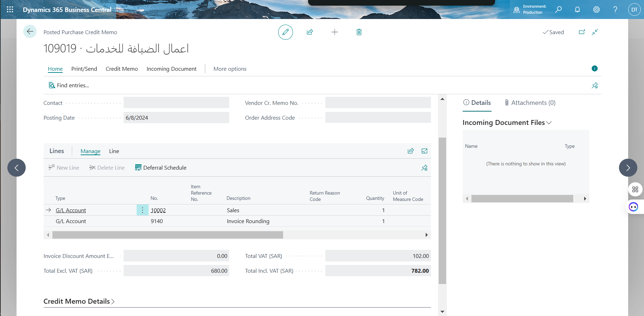Open the Credit Memo menu

(122, 69)
